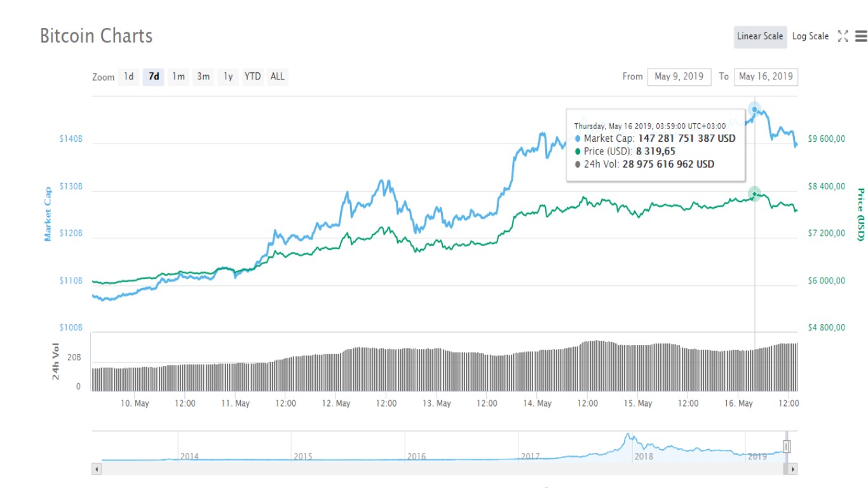This screenshot has height=488, width=868.
Task: Toggle fullscreen chart view icon
Action: pyautogui.click(x=843, y=36)
